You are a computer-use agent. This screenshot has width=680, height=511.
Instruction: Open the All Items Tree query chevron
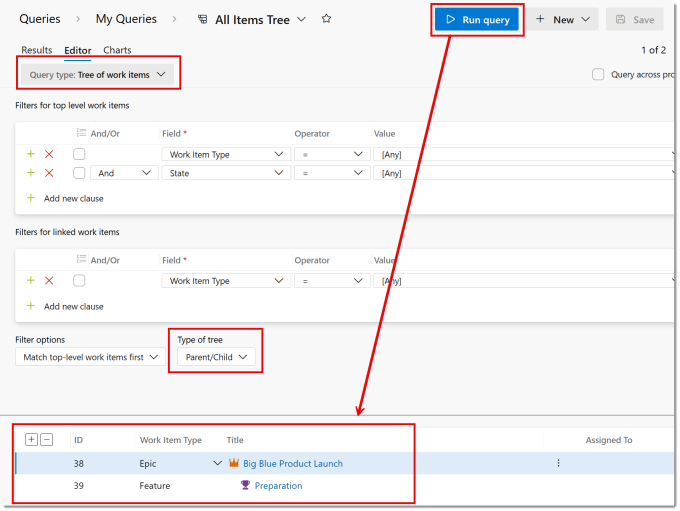tap(301, 20)
